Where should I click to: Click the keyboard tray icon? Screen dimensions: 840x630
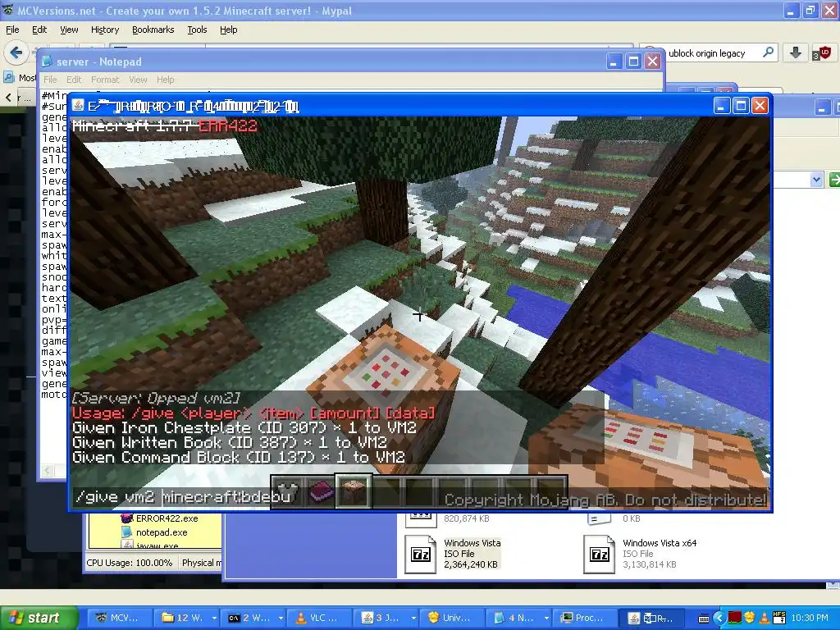coord(704,619)
